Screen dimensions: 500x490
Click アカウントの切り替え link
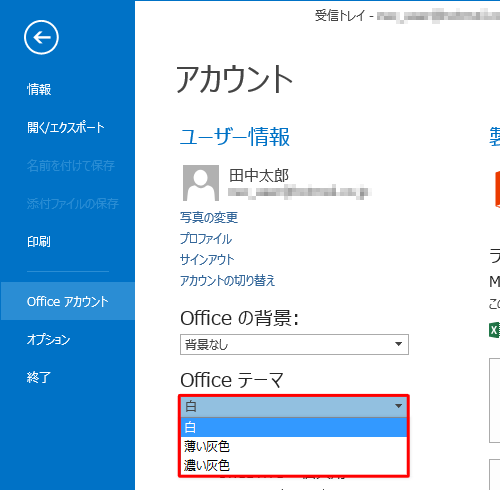227,281
